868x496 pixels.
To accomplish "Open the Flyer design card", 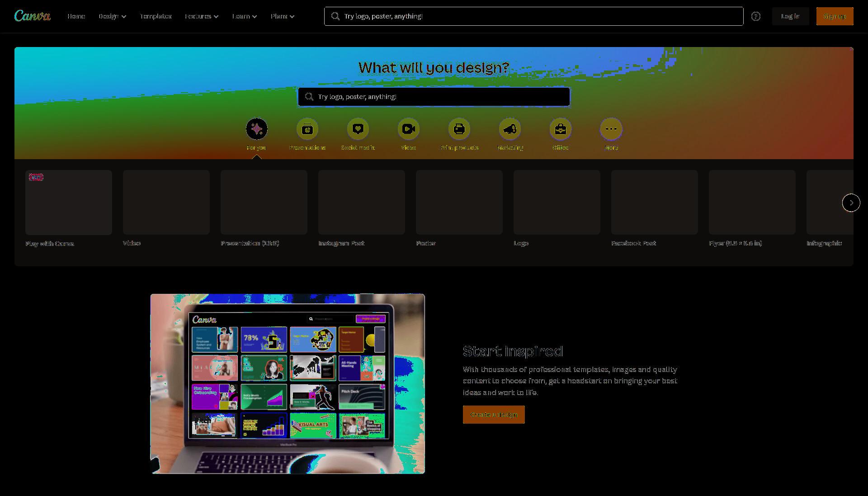I will pos(752,208).
